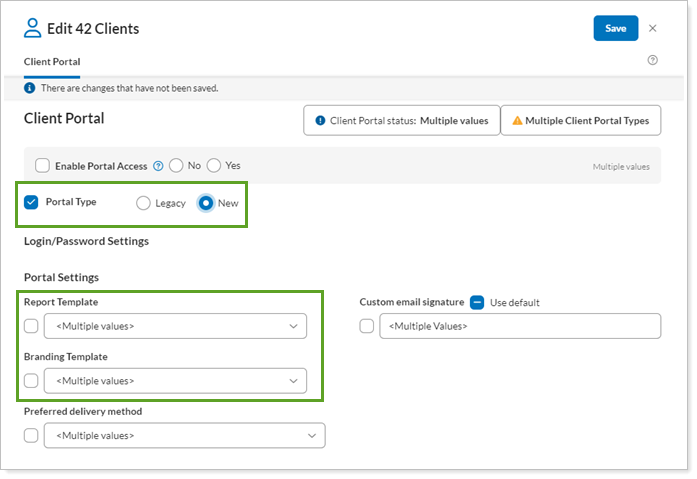The height and width of the screenshot is (479, 697).
Task: Click Multiple Client Portal Types warning button
Action: (x=580, y=121)
